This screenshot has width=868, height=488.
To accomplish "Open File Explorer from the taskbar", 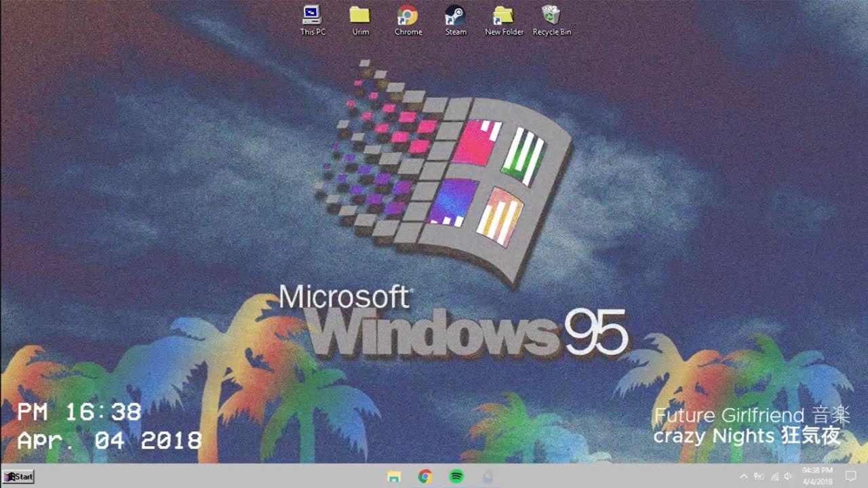I will point(393,476).
